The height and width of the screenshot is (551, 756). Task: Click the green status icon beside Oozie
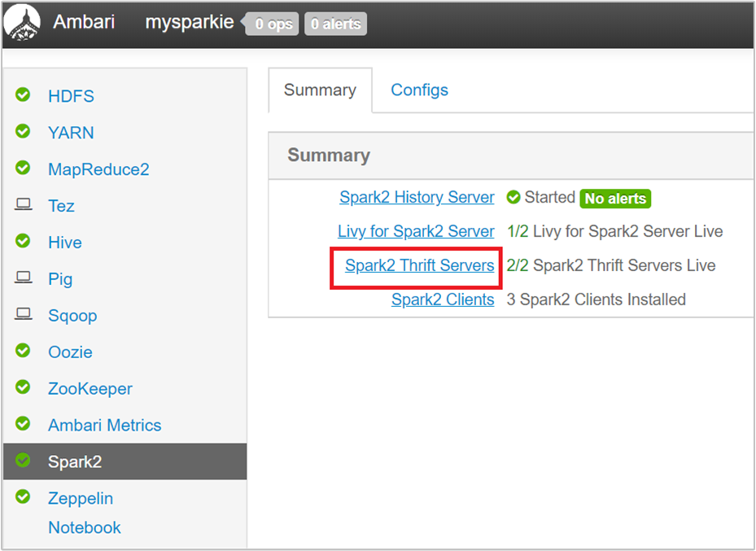[23, 352]
